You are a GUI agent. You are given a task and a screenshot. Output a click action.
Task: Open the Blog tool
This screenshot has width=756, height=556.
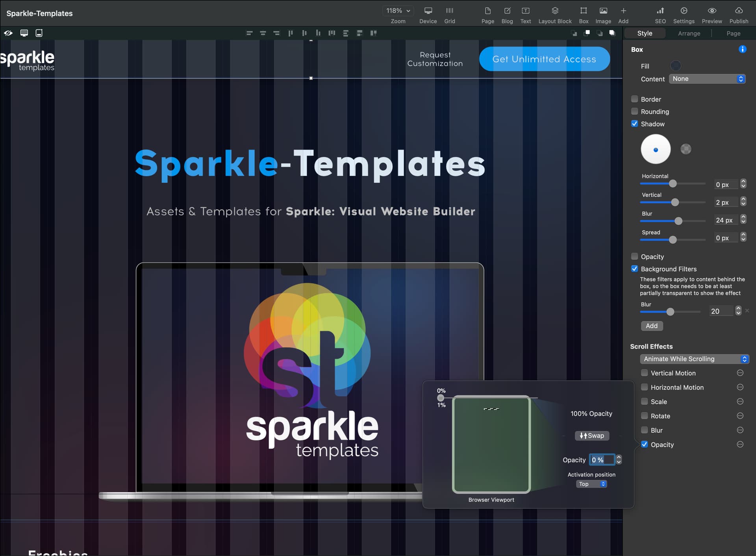tap(507, 11)
